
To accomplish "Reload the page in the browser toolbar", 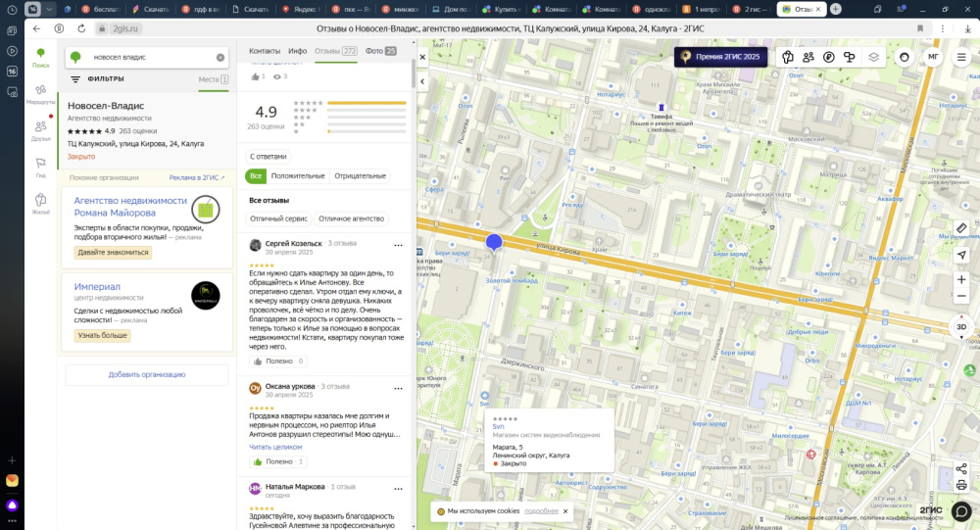I will (x=81, y=28).
